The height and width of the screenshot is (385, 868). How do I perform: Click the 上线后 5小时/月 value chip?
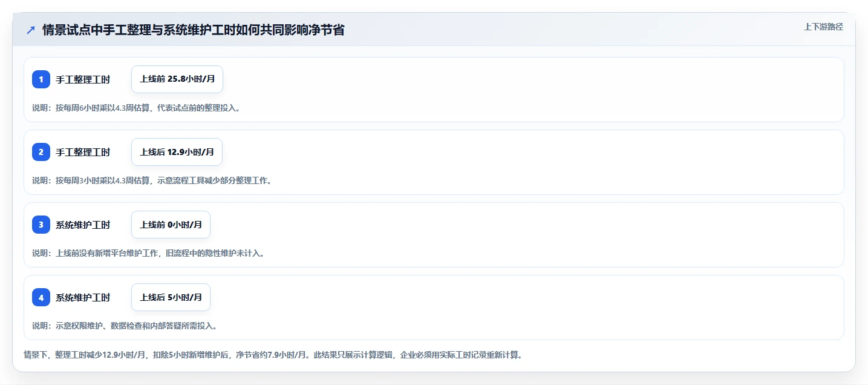point(171,297)
